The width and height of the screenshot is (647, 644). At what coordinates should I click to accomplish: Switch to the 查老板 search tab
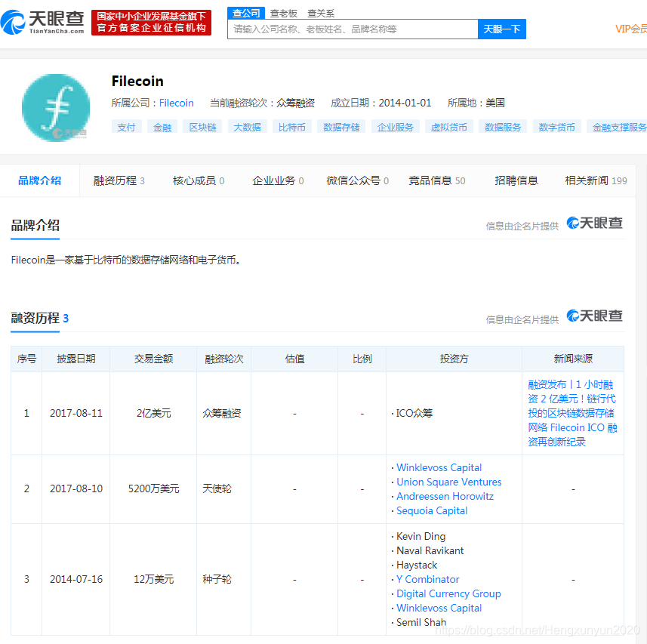pyautogui.click(x=283, y=13)
